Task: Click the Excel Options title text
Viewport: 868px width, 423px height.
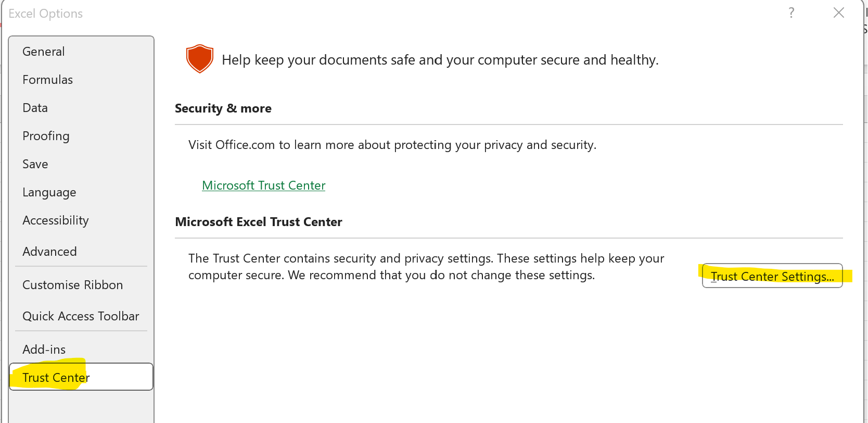Action: coord(46,14)
